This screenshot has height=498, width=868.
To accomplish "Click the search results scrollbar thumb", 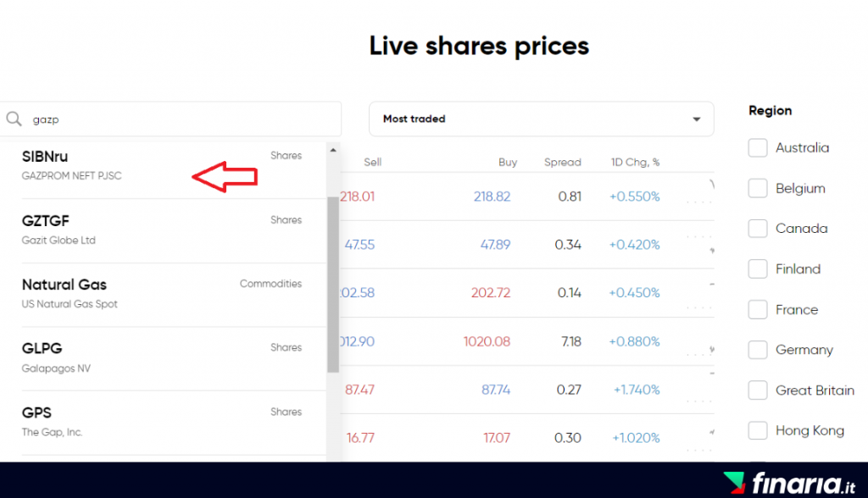I will (x=333, y=284).
